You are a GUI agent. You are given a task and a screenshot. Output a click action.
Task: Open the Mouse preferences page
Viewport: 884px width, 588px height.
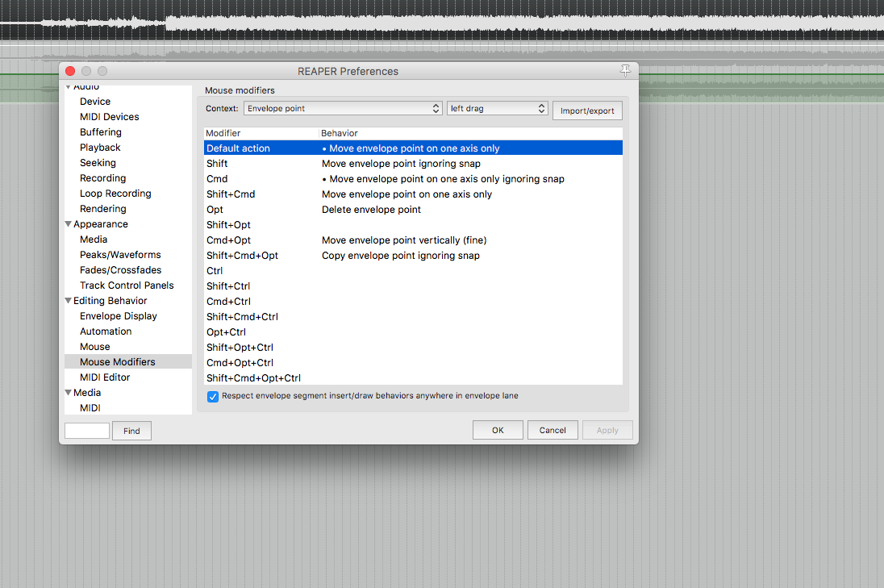(94, 347)
